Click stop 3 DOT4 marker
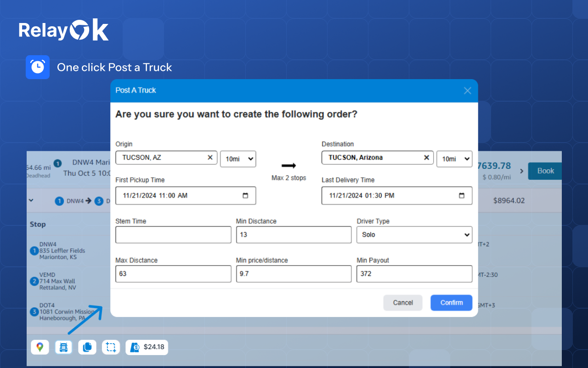Screen dimensions: 588x368 [34, 312]
